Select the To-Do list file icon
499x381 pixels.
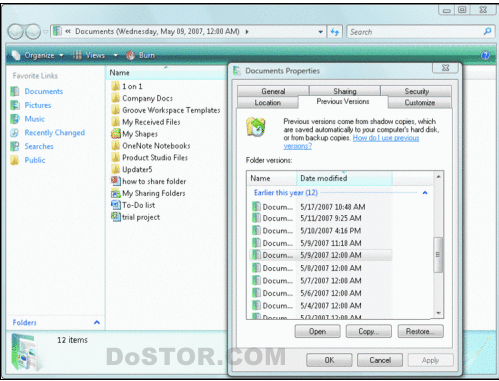tap(116, 205)
